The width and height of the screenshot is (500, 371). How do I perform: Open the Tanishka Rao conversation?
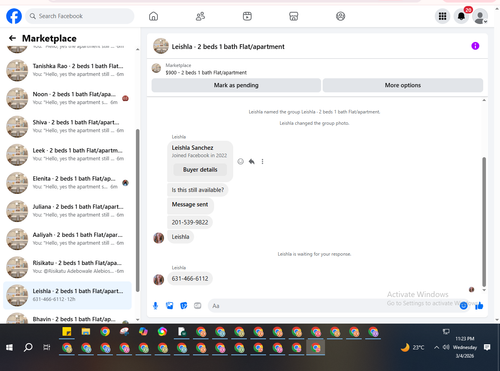(67, 70)
